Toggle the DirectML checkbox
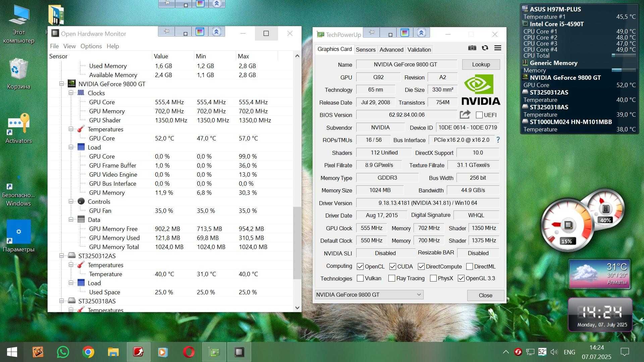644x362 pixels. (x=470, y=266)
